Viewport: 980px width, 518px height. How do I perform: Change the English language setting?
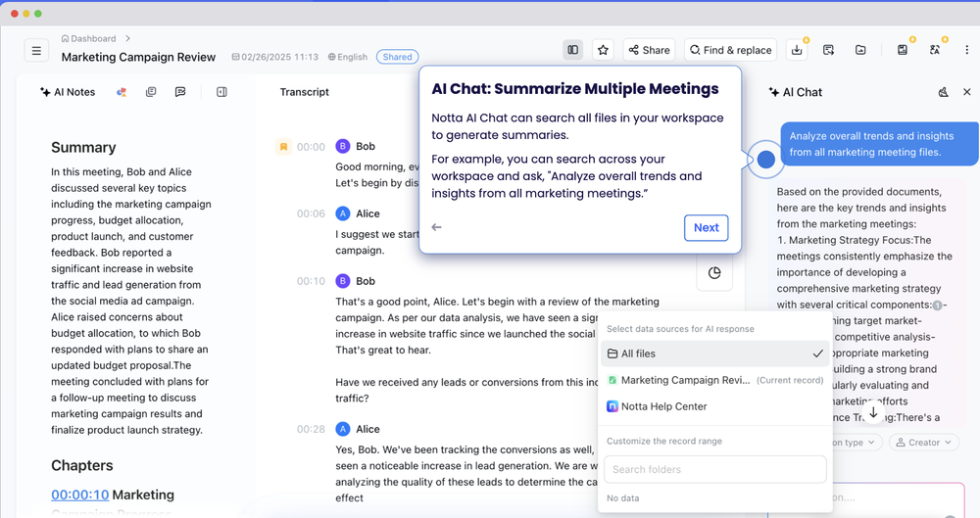click(348, 57)
